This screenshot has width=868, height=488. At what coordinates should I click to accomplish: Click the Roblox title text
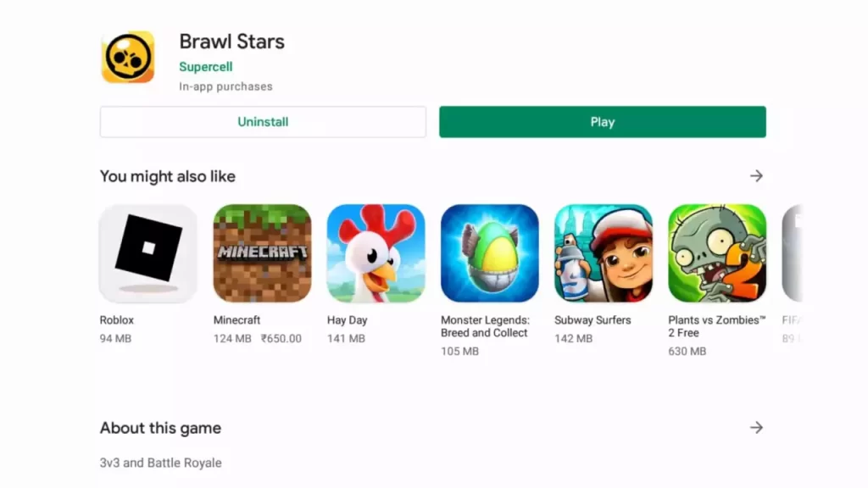pos(117,320)
